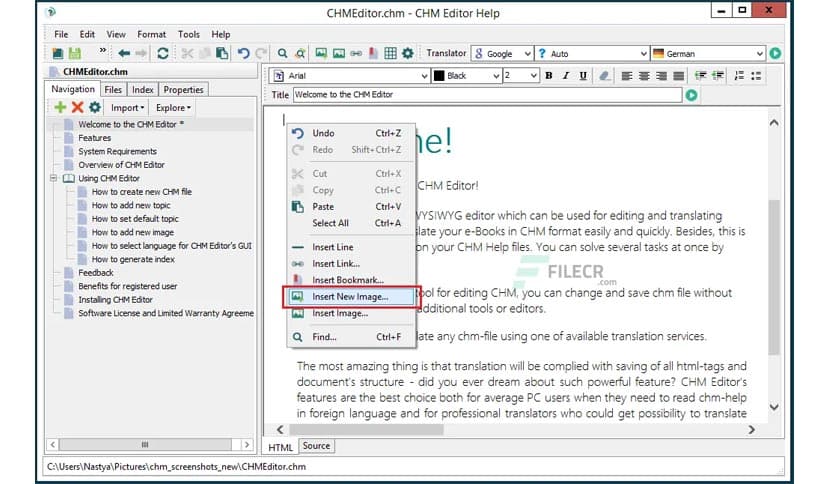This screenshot has width=836, height=484.
Task: Click the find and replace toolbar icon
Action: pyautogui.click(x=300, y=53)
